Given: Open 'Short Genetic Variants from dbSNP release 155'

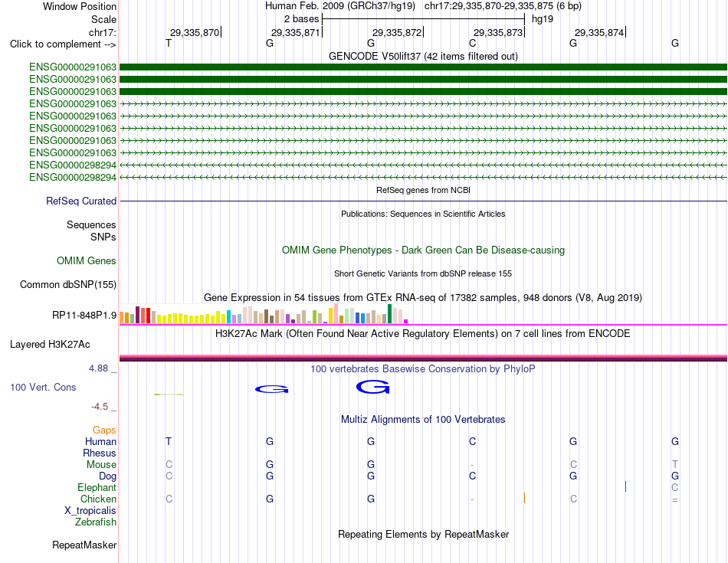Looking at the screenshot, I should tap(423, 274).
